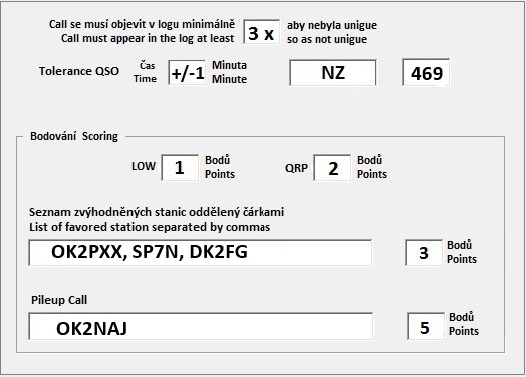Screen dimensions: 526x377
Task: Click the 'Čas Time' label
Action: [146, 72]
